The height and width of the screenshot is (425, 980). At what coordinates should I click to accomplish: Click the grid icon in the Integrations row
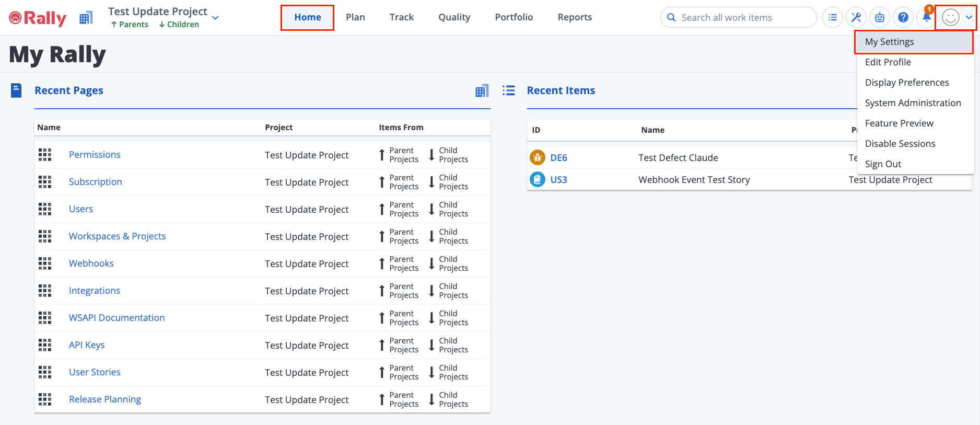click(45, 291)
